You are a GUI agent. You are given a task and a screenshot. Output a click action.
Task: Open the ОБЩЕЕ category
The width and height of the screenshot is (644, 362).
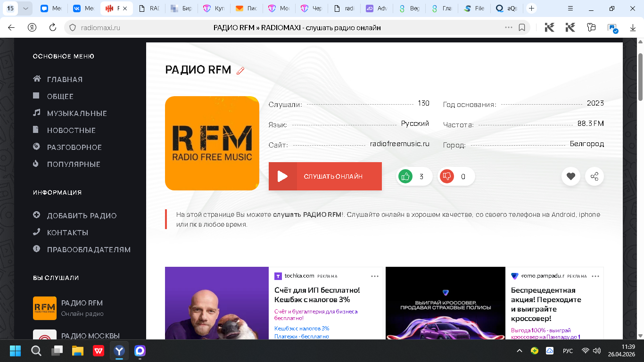pos(60,97)
